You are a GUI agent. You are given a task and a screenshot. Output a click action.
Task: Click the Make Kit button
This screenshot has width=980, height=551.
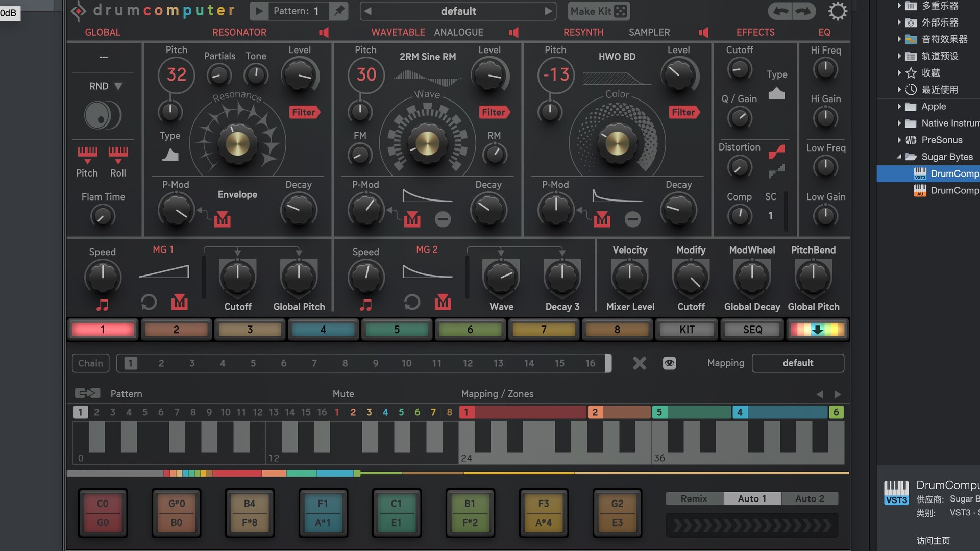click(x=599, y=11)
